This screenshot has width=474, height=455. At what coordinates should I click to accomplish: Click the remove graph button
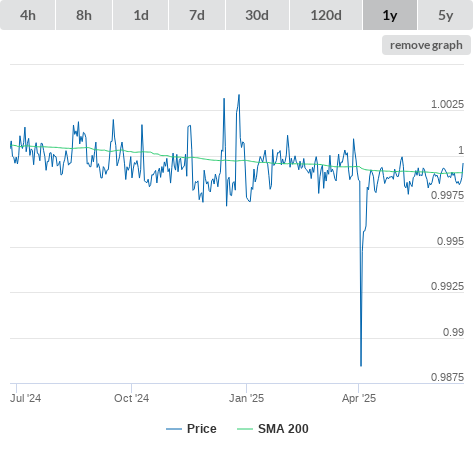pyautogui.click(x=426, y=45)
